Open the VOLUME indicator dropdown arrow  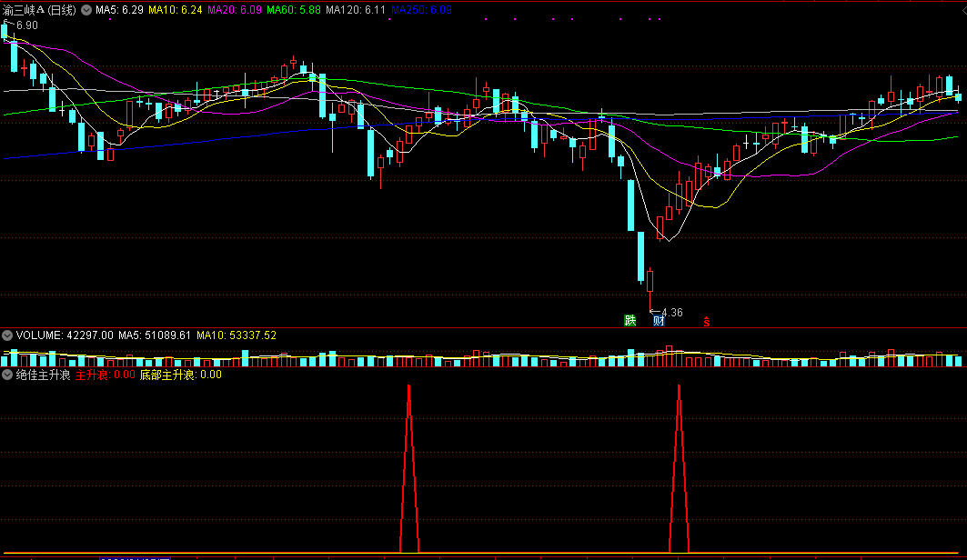point(7,335)
